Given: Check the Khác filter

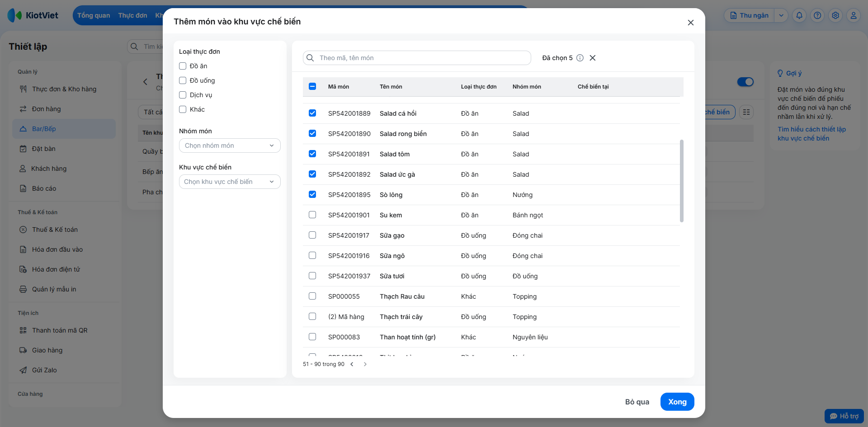Looking at the screenshot, I should [183, 109].
